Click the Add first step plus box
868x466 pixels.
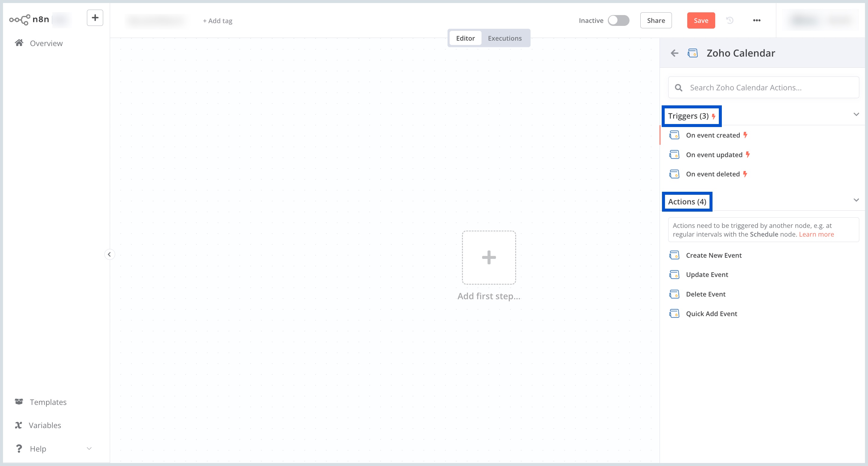point(489,258)
